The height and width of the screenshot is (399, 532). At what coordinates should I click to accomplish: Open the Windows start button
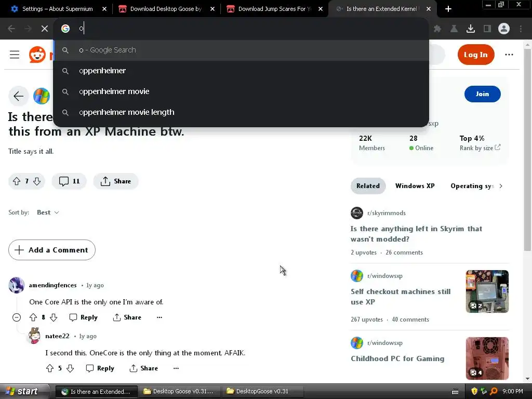click(24, 391)
